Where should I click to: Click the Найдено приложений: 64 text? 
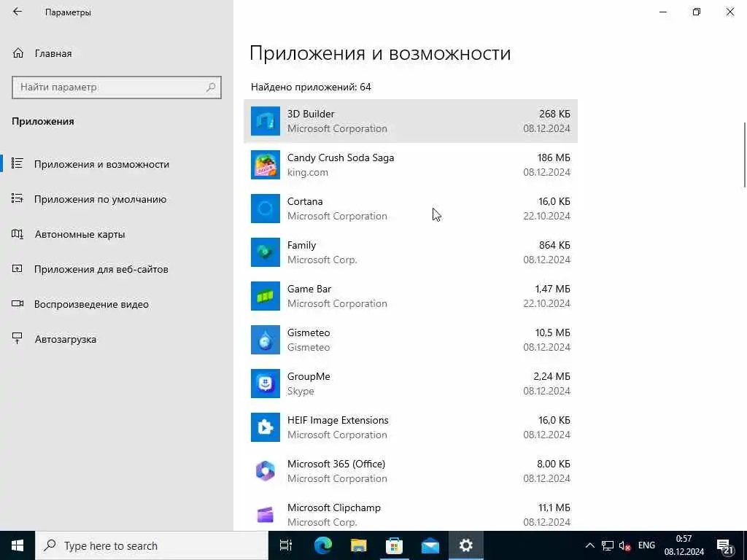point(311,87)
